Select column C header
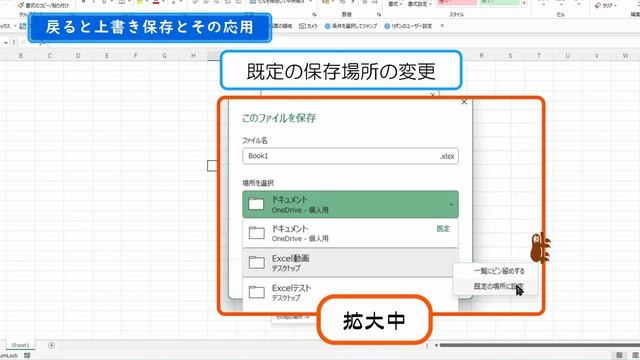This screenshot has height=360, width=640. (49, 56)
